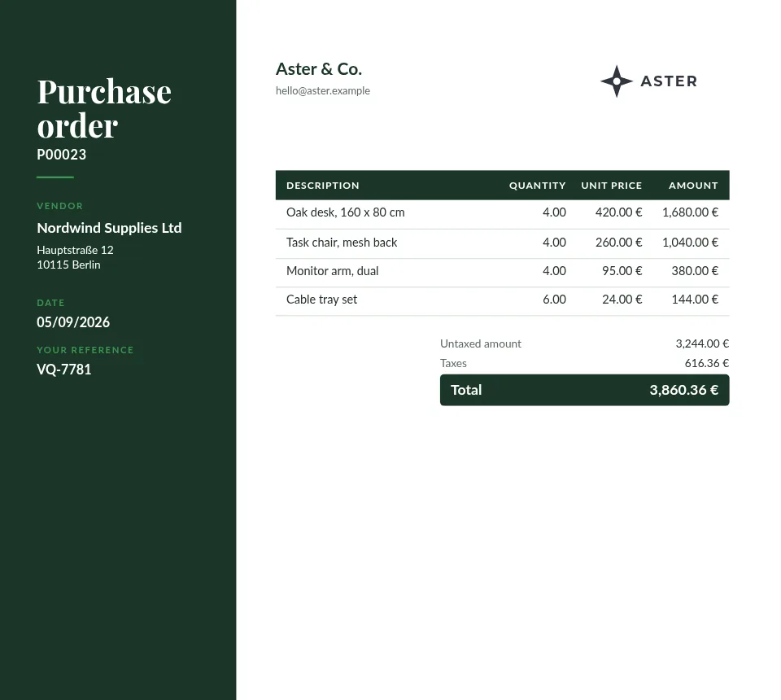This screenshot has width=781, height=700.
Task: Select the date 05/09/2026
Action: (x=73, y=322)
